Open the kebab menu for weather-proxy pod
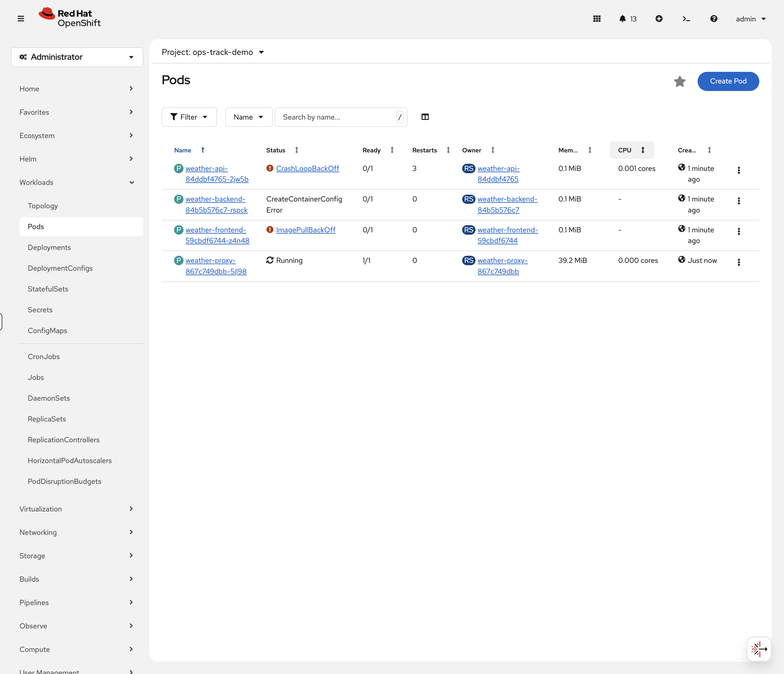784x674 pixels. [x=739, y=262]
